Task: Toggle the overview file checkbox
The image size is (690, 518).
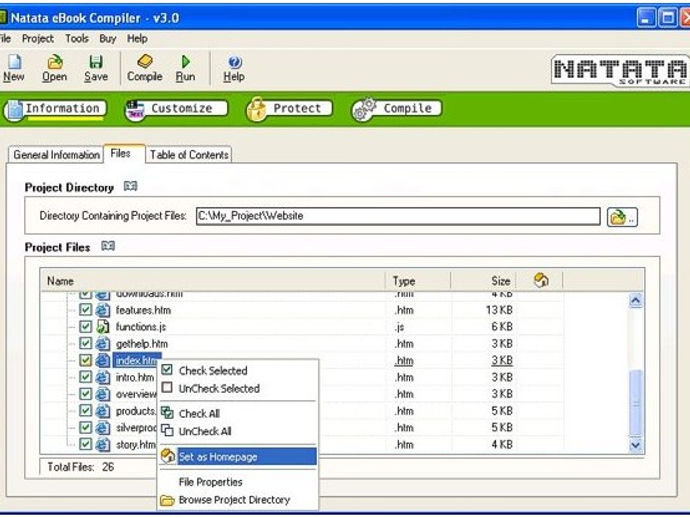Action: coord(85,393)
